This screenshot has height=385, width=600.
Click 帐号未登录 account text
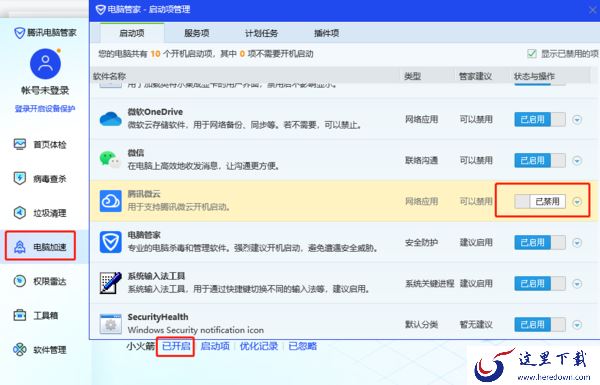(45, 90)
